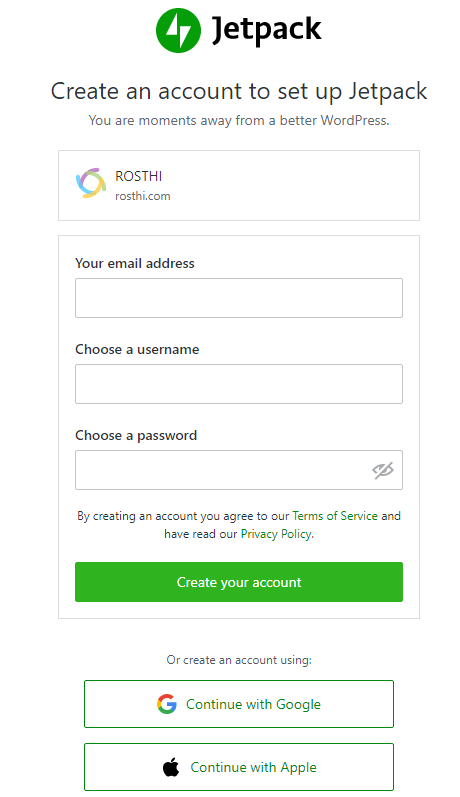Select the ROSTHI site name
This screenshot has height=797, width=460.
(139, 176)
